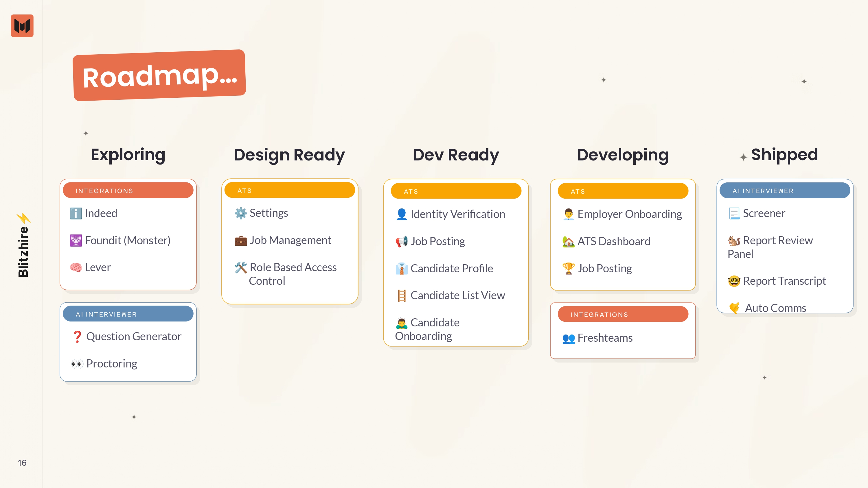Click the Lever brain icon
The width and height of the screenshot is (868, 488).
(x=76, y=267)
